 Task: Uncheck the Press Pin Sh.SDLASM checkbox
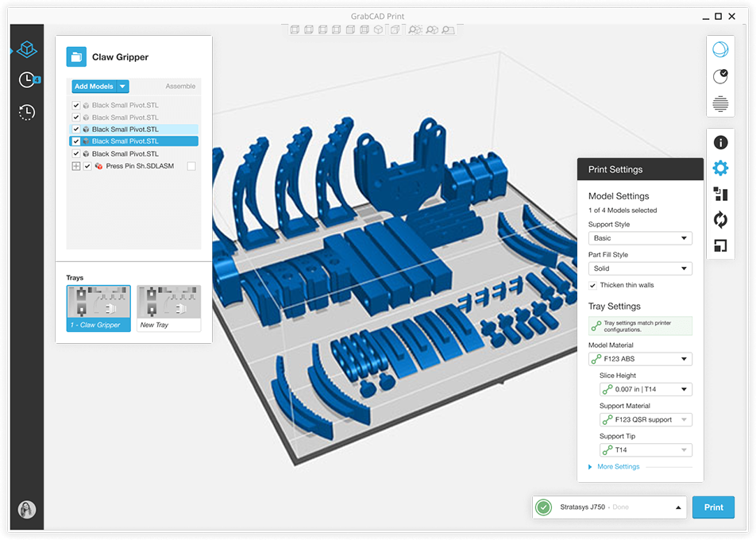click(x=87, y=166)
